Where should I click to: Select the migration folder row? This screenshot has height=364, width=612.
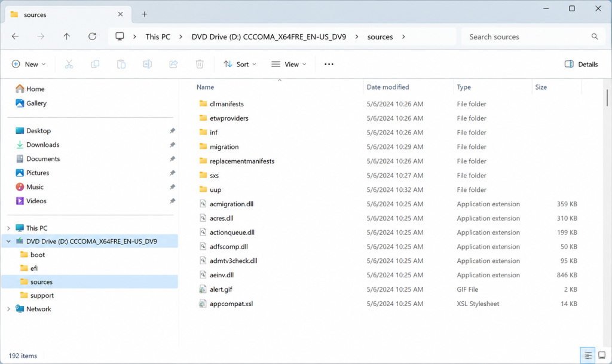(388, 146)
